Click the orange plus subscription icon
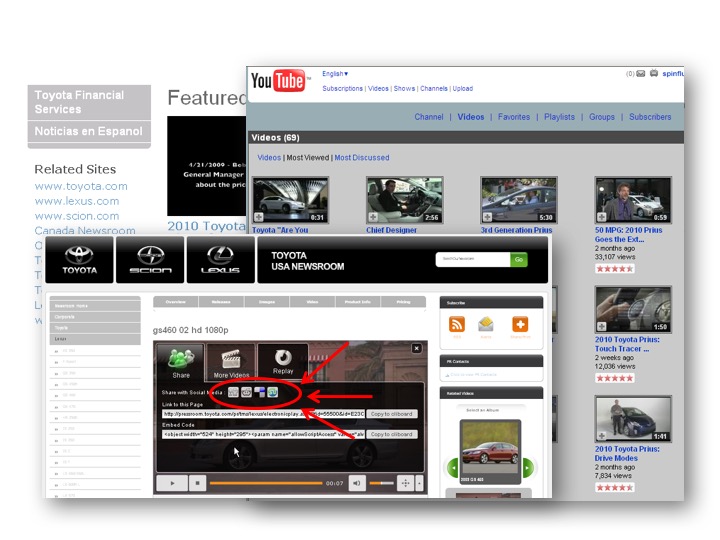The height and width of the screenshot is (540, 720). tap(520, 324)
